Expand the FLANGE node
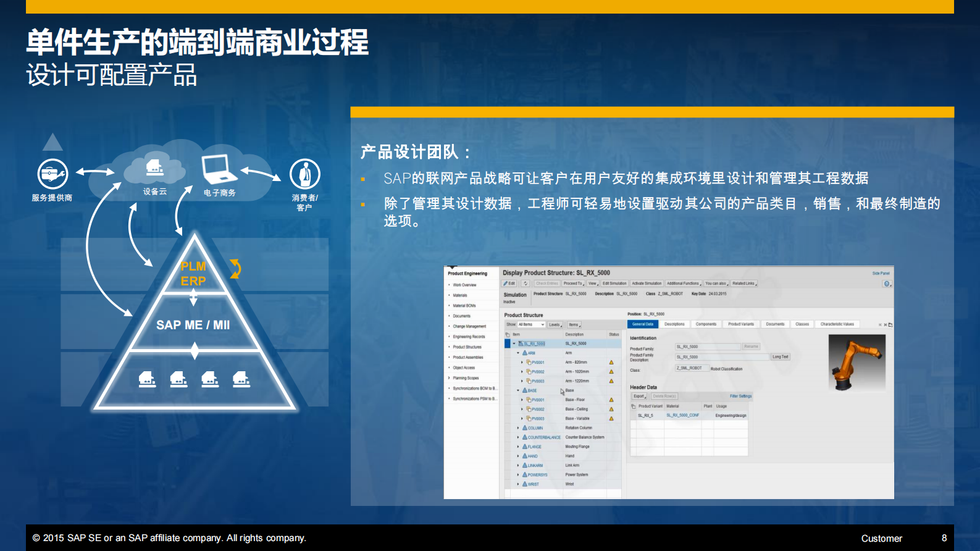 tap(518, 447)
